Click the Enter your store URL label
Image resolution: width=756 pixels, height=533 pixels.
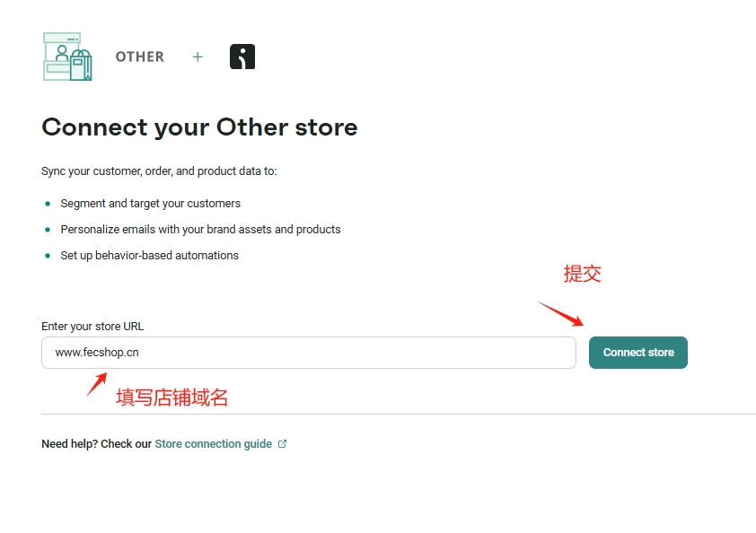click(92, 327)
